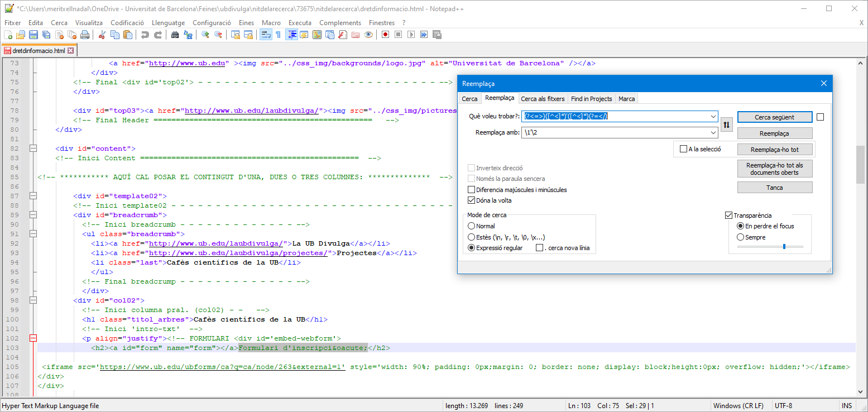Screen dimensions: 868x412
Task: Zoom in on the document
Action: tap(205, 34)
